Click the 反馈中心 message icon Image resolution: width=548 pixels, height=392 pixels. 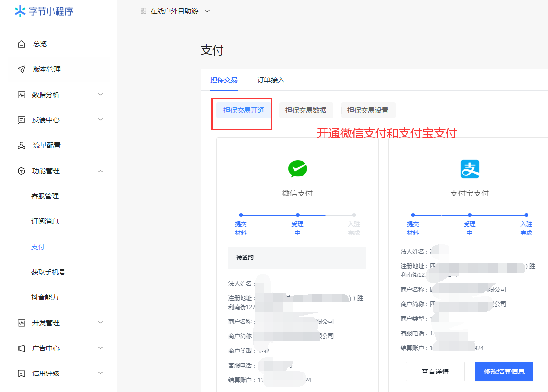click(x=21, y=120)
